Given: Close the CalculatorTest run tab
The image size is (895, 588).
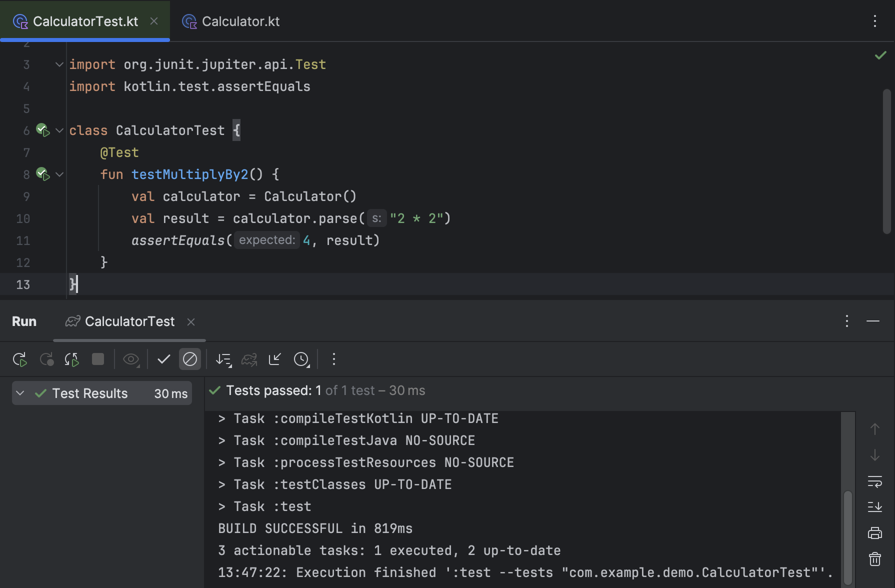Looking at the screenshot, I should 191,322.
